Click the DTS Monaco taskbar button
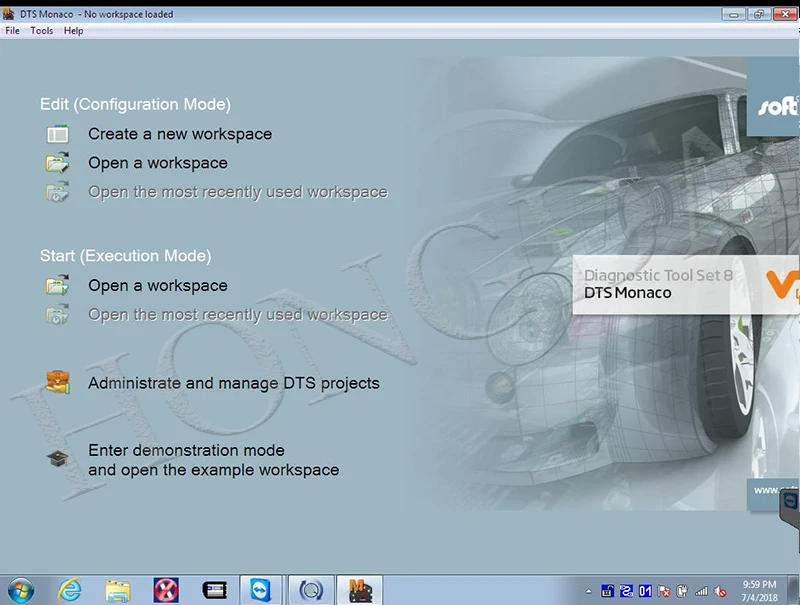Image resolution: width=800 pixels, height=605 pixels. pos(361,590)
